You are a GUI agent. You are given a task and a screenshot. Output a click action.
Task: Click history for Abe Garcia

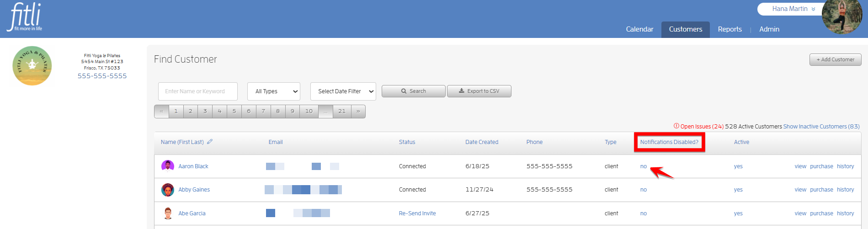[846, 213]
